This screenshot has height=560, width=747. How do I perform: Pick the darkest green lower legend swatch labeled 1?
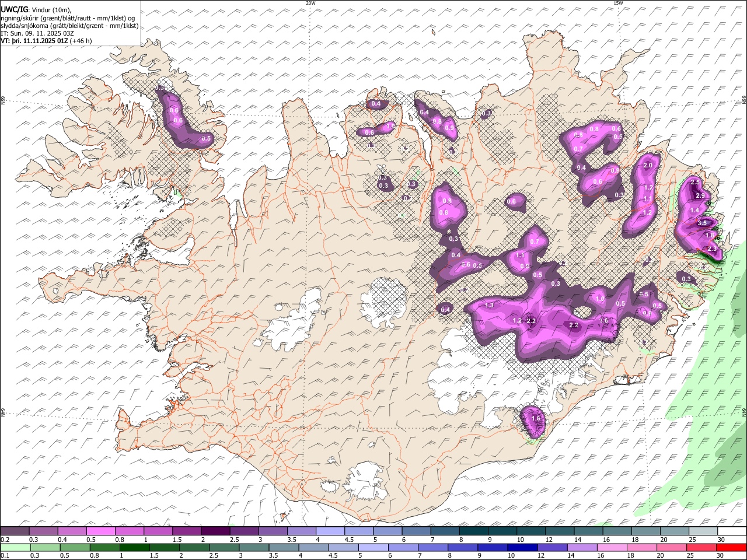point(135,547)
